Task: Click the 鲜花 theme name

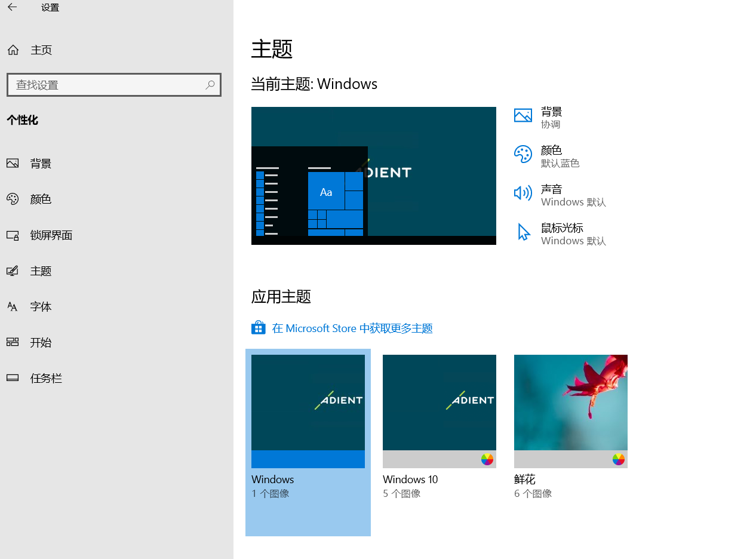Action: pyautogui.click(x=525, y=480)
